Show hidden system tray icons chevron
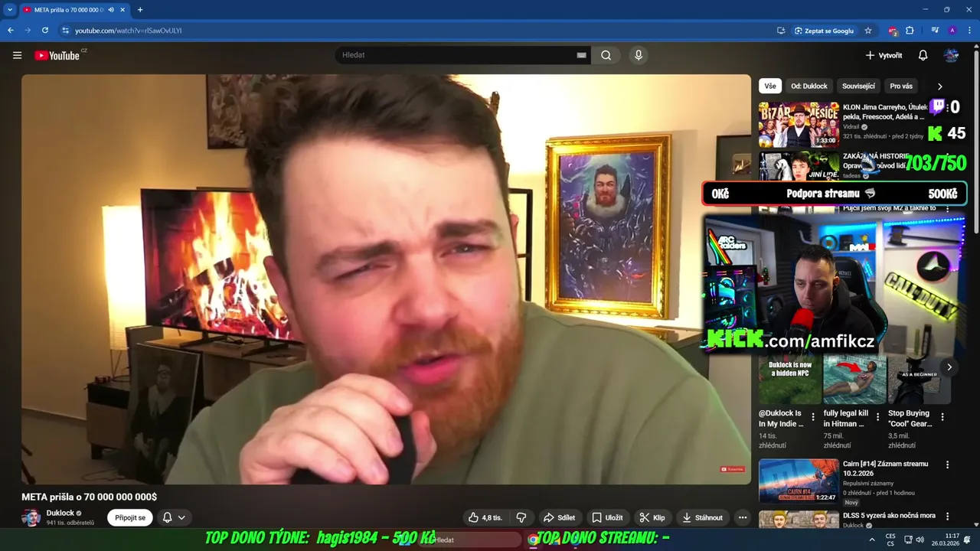This screenshot has height=551, width=980. [x=872, y=540]
